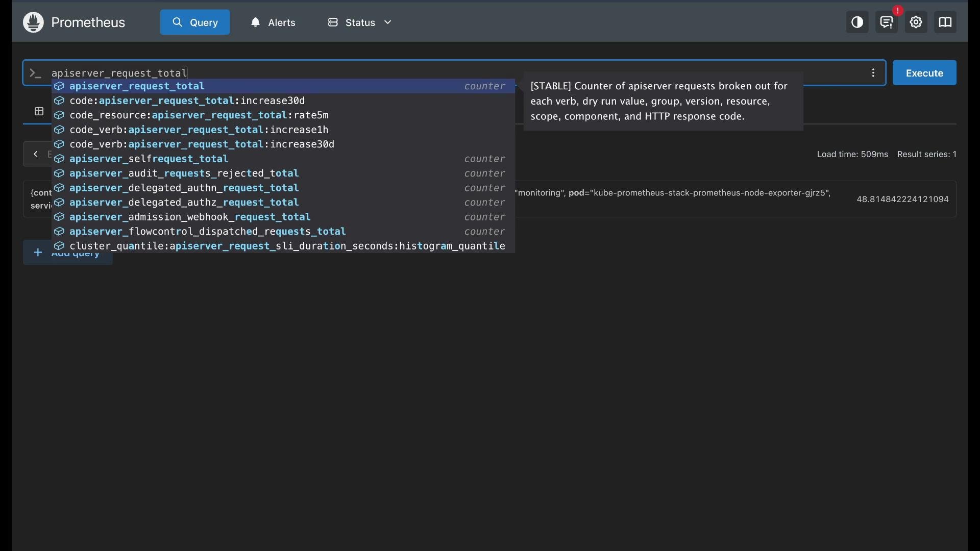The image size is (980, 551).
Task: Open the Query page
Action: (x=195, y=22)
